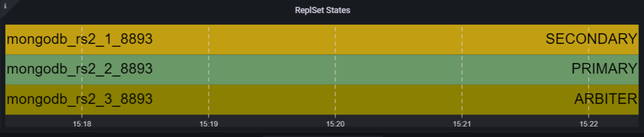This screenshot has width=644, height=137.
Task: Click the 15:19 time axis label
Action: tap(209, 124)
